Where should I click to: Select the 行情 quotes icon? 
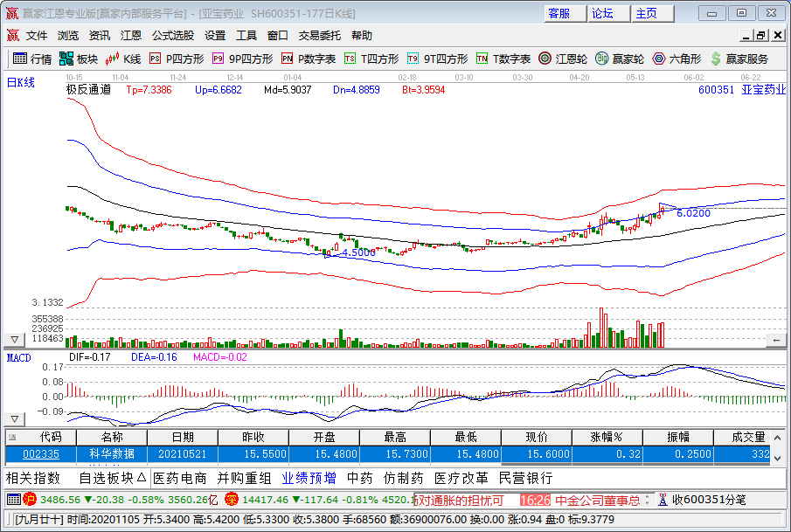click(31, 59)
